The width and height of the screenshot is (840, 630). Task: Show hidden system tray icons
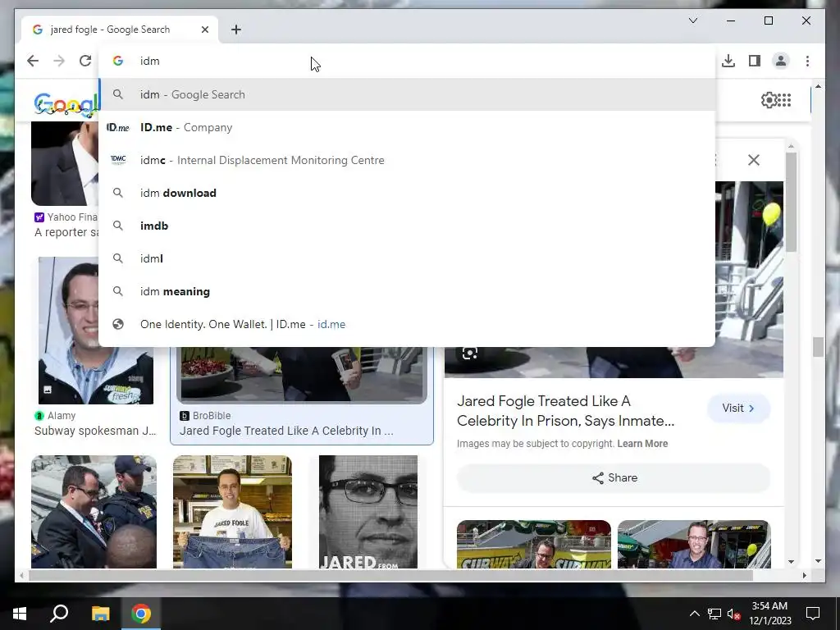pyautogui.click(x=694, y=614)
